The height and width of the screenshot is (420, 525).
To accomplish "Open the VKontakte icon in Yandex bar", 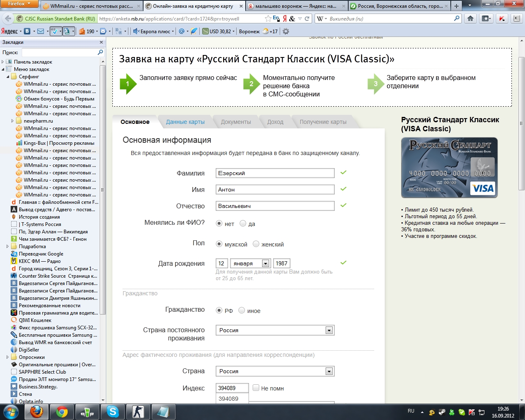I will [27, 31].
